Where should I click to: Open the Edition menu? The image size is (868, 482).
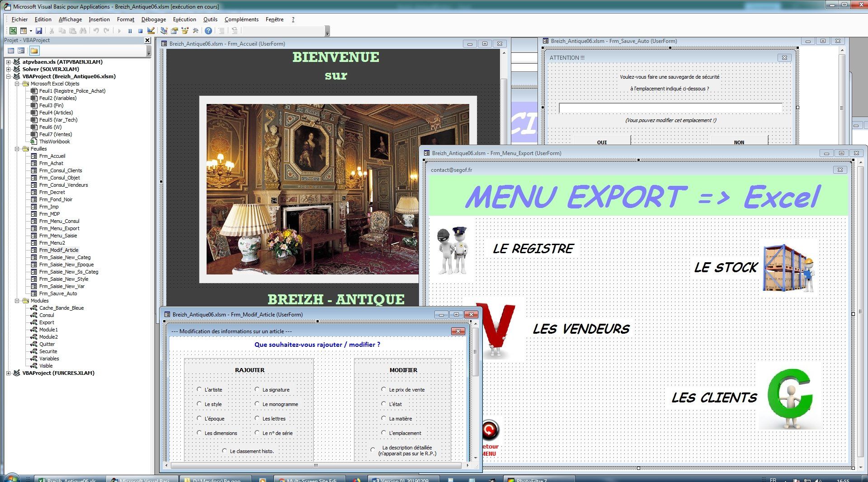(43, 19)
